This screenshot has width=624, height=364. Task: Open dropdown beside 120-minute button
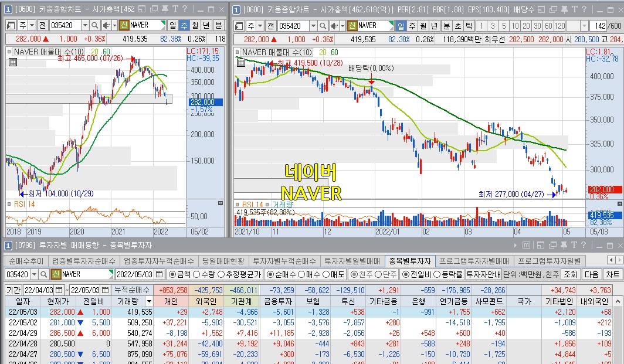584,26
